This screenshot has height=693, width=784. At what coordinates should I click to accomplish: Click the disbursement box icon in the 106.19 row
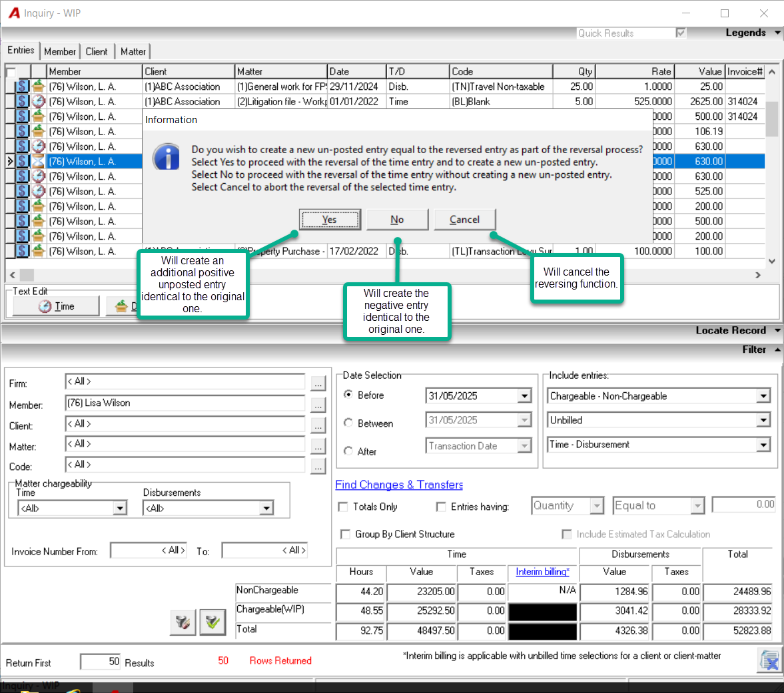click(x=39, y=131)
